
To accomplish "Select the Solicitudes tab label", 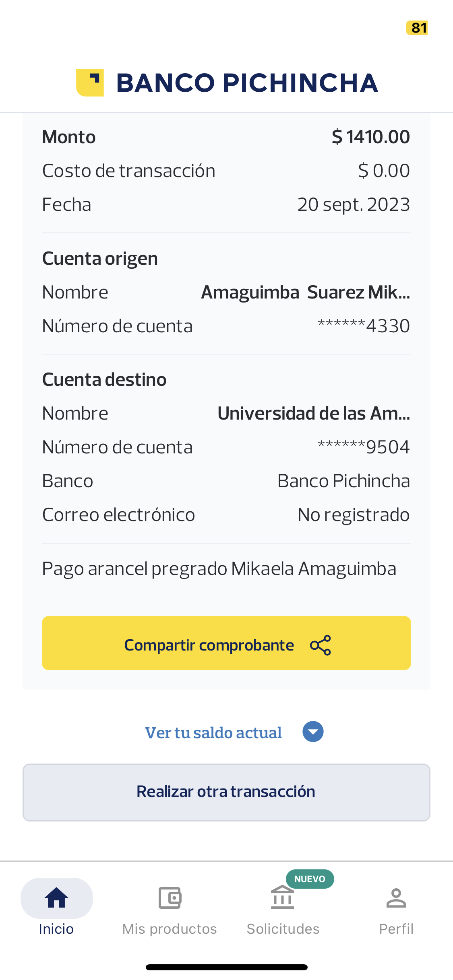I will pyautogui.click(x=283, y=929).
